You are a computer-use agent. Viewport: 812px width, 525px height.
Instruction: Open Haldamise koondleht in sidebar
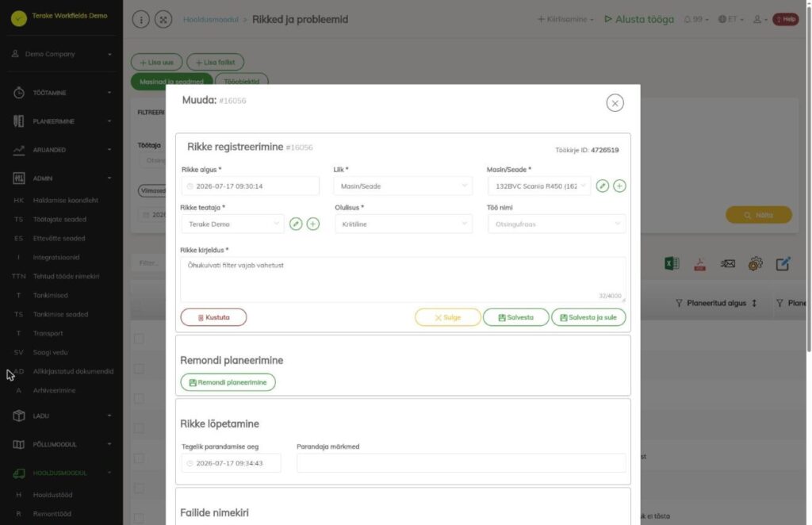[65, 200]
